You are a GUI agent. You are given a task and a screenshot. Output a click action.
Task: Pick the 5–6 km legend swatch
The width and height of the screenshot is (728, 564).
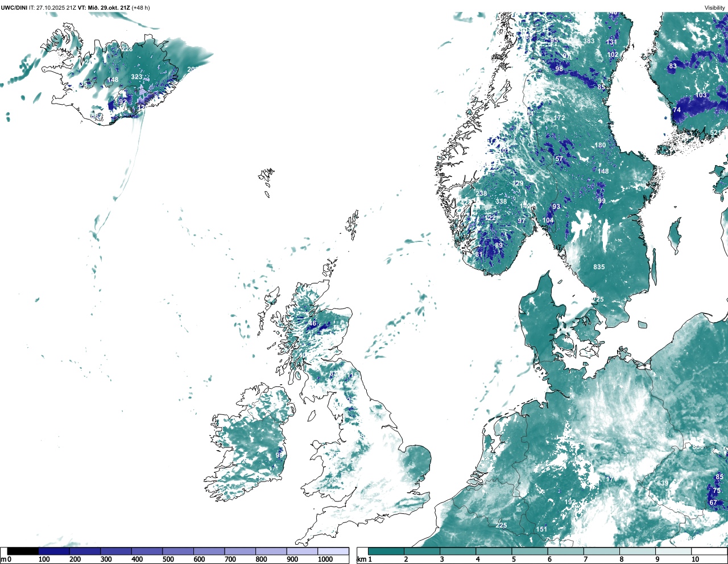tap(530, 551)
